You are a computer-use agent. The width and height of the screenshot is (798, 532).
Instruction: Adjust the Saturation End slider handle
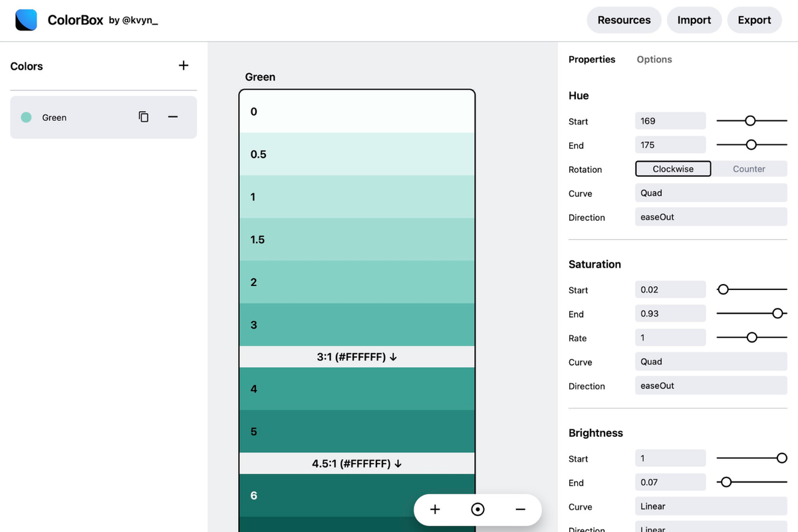777,314
